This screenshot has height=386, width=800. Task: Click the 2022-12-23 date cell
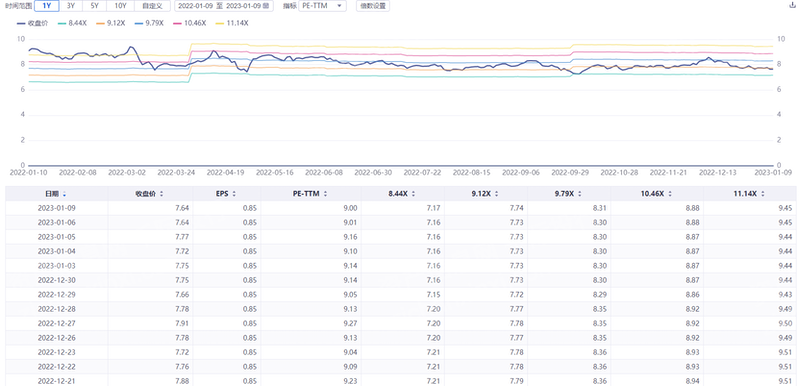pos(57,352)
